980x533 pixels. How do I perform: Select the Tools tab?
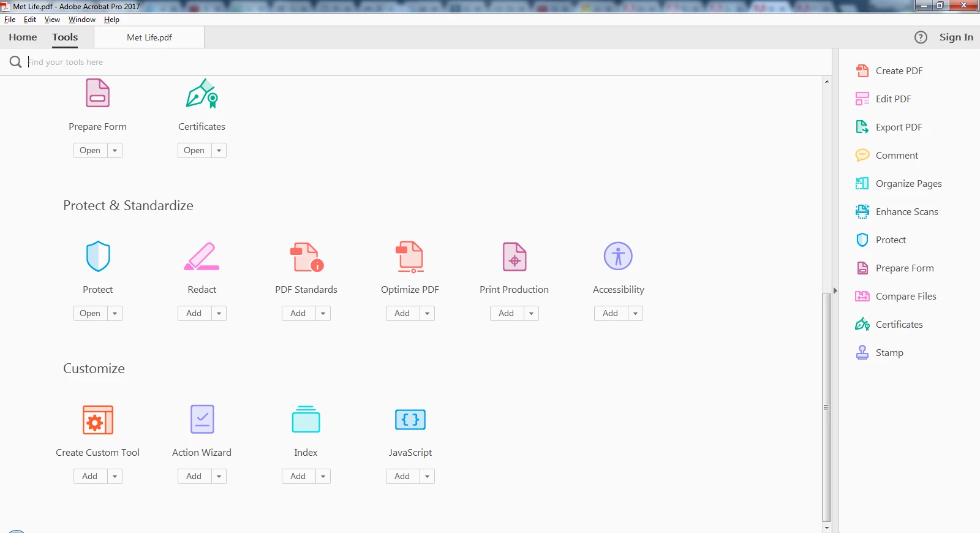pyautogui.click(x=65, y=37)
